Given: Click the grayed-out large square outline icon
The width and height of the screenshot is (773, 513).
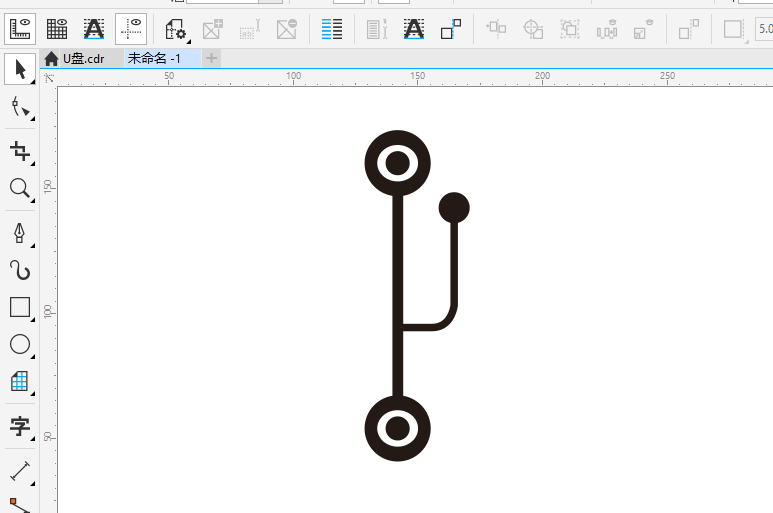Looking at the screenshot, I should click(734, 29).
